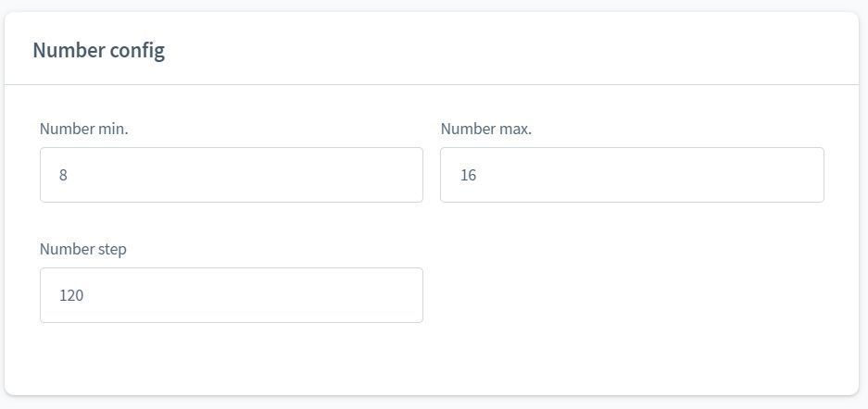The image size is (868, 409).
Task: Click the right end of Number min. field
Action: coord(408,175)
